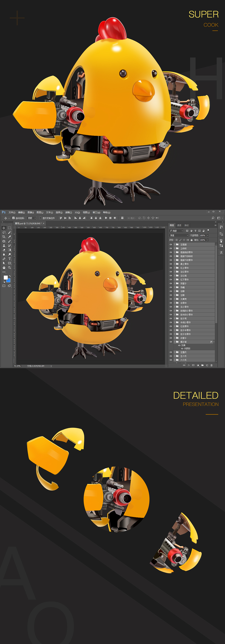This screenshot has height=644, width=225.
Task: Click the three-dots edit toolbar button
Action: tap(4, 272)
